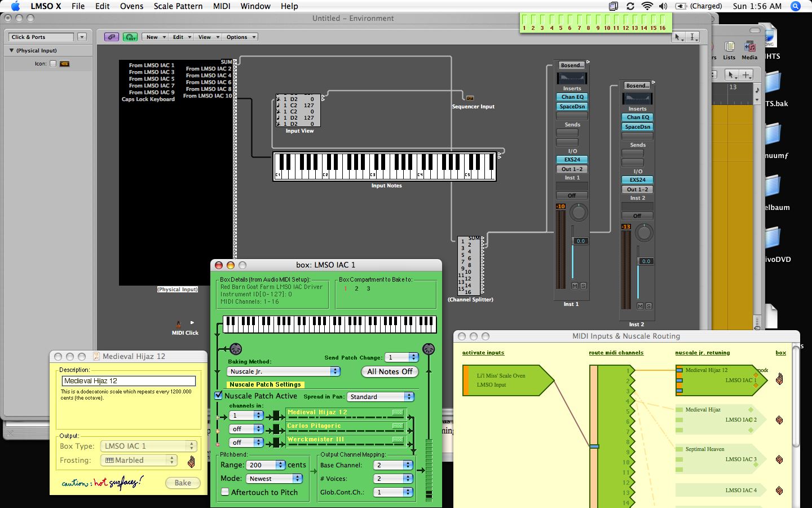Viewport: 812px width, 508px height.
Task: Select the Sequencer Input object icon
Action: [470, 98]
